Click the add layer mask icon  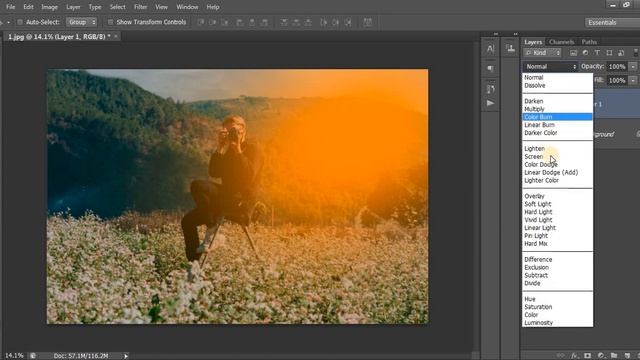[587, 356]
